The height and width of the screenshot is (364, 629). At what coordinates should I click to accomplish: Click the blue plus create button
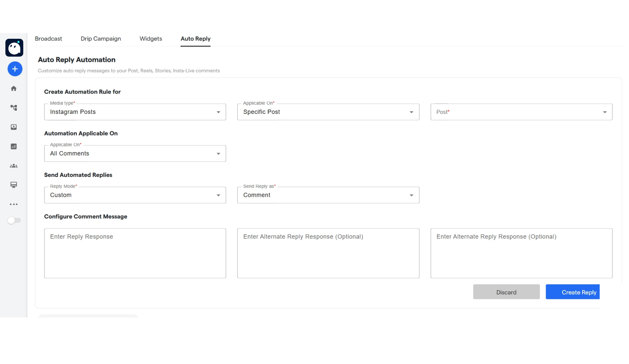click(x=15, y=69)
